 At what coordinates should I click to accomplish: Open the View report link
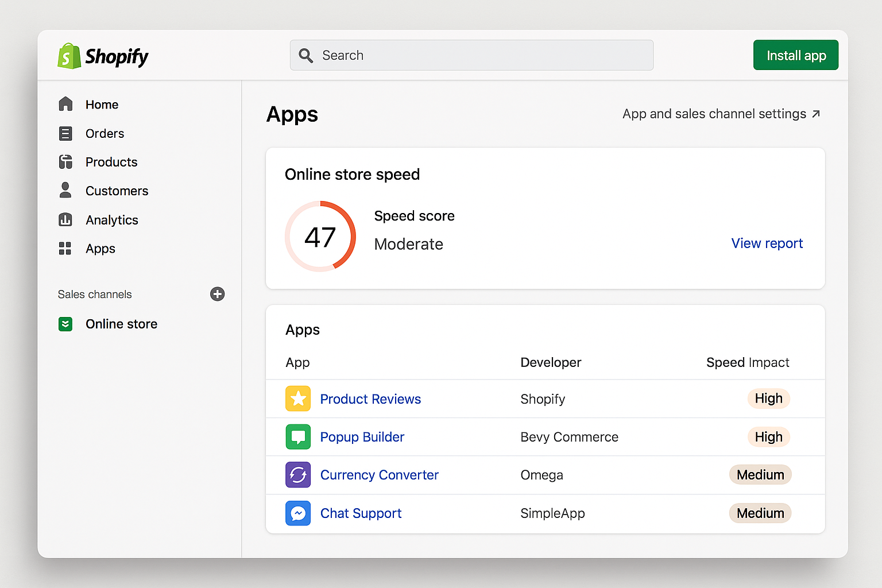pyautogui.click(x=767, y=243)
